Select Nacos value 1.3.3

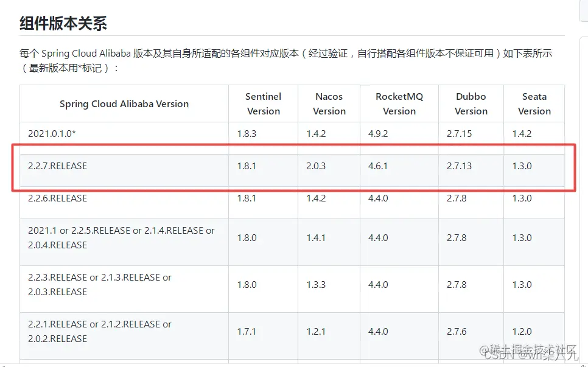[x=316, y=285]
